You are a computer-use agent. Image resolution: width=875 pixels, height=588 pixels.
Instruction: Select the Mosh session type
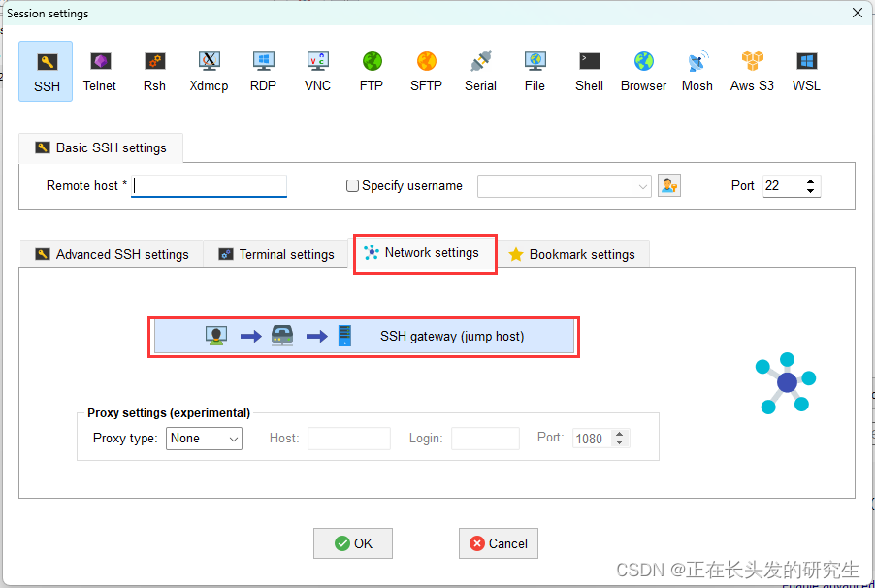click(x=697, y=69)
